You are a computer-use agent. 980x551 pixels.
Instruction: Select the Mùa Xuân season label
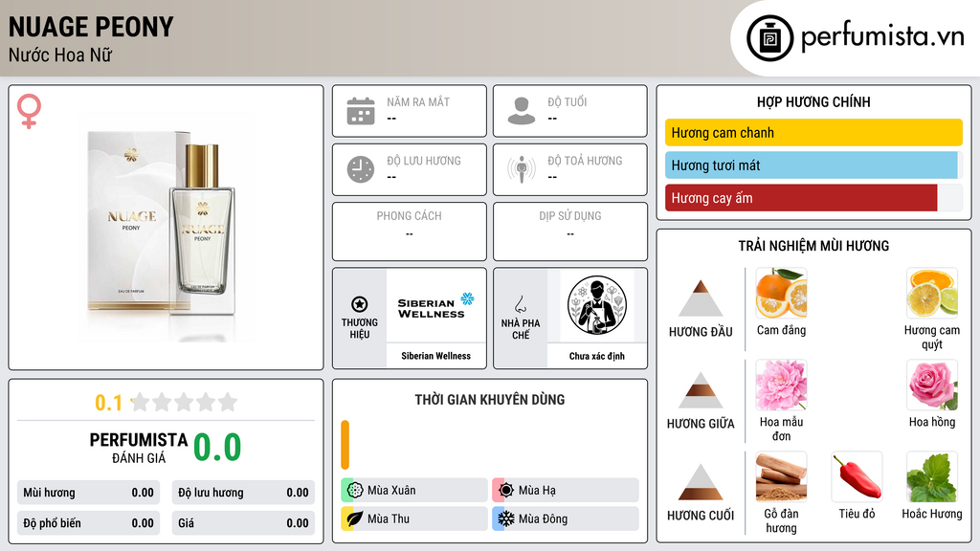(x=391, y=491)
